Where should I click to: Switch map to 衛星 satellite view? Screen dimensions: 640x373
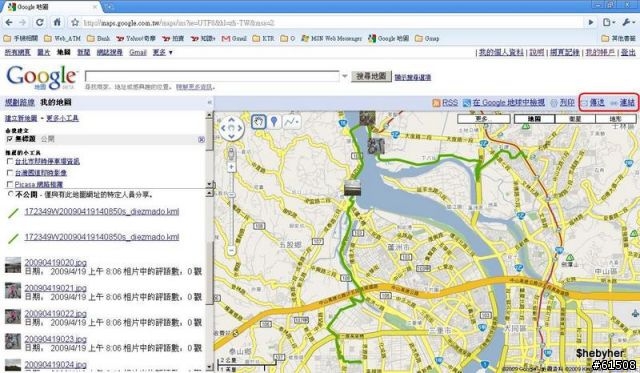point(575,119)
